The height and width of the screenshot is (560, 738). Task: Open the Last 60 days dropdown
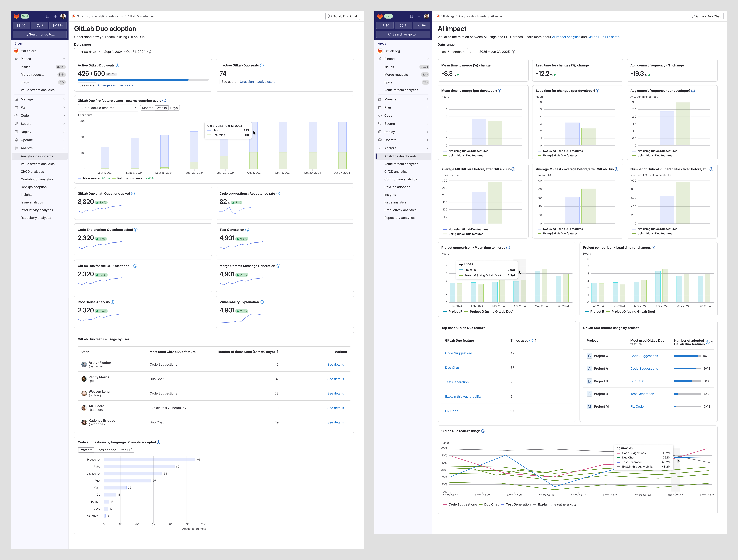pos(88,52)
